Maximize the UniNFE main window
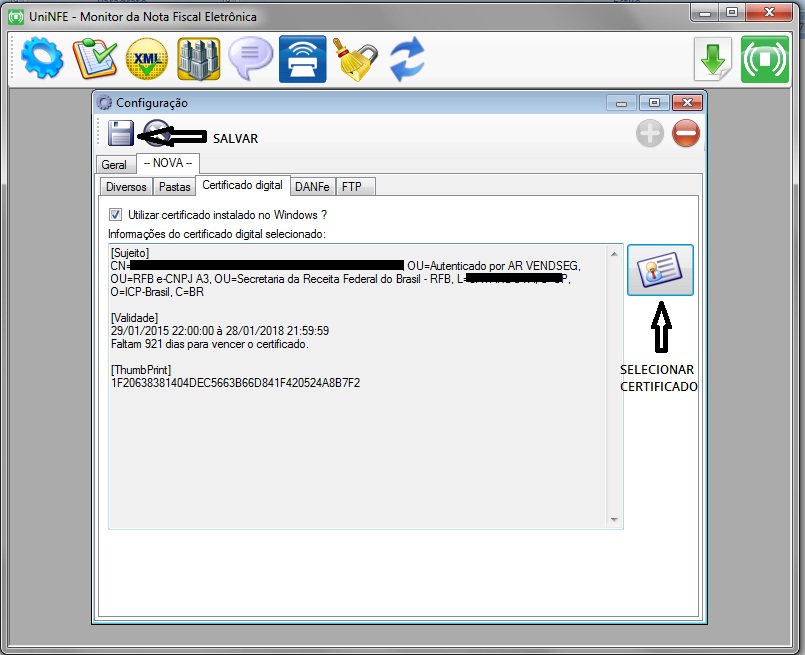This screenshot has height=655, width=805. click(x=732, y=12)
